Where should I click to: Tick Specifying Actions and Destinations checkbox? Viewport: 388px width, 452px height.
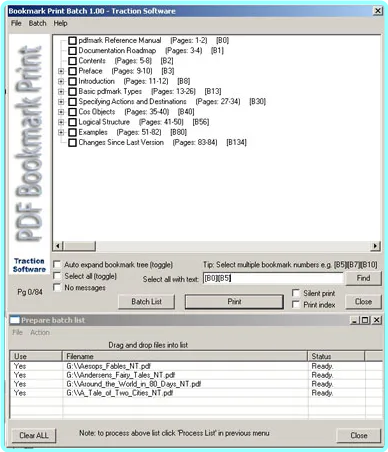click(x=72, y=102)
